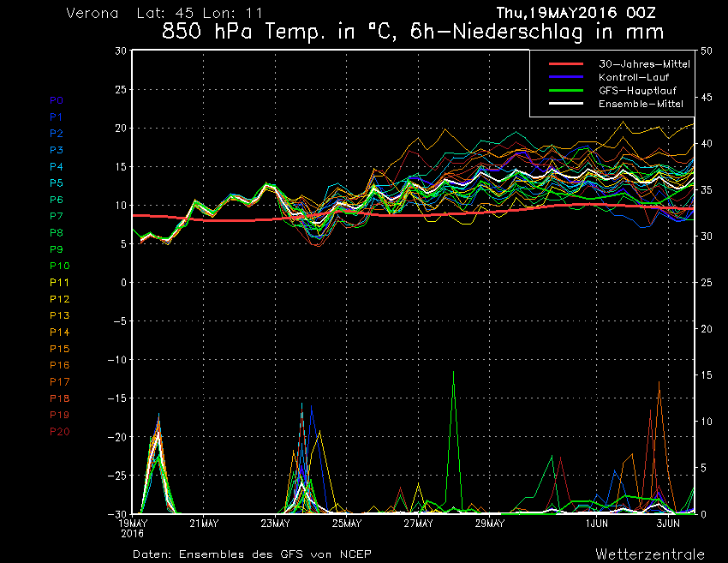Click the "Wetterzentrale" source credit

[x=650, y=554]
